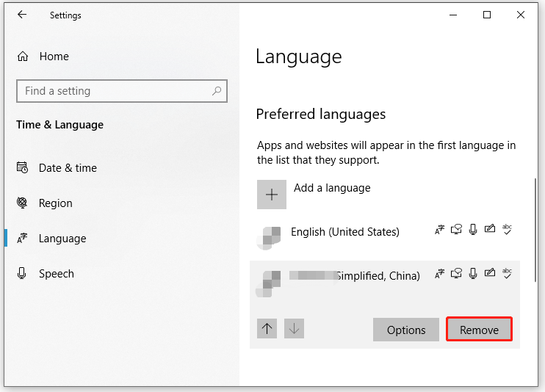Open Options for the selected language
This screenshot has width=545, height=392.
click(x=406, y=330)
